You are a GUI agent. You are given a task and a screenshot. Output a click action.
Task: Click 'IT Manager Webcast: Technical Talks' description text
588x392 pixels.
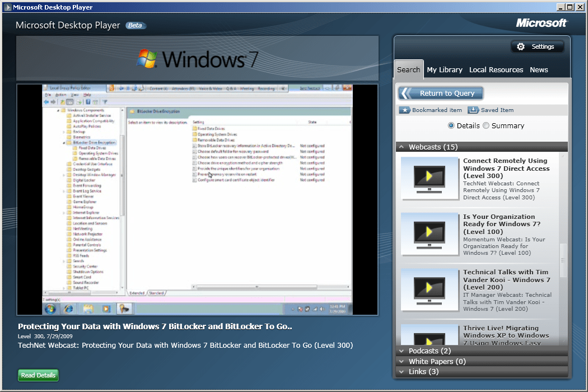click(x=507, y=302)
